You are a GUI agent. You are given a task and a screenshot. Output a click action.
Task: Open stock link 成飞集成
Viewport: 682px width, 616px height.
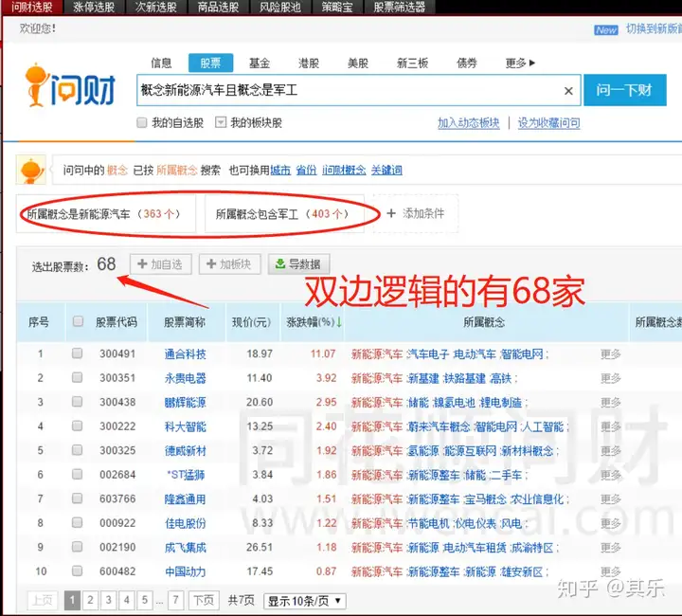click(x=186, y=547)
